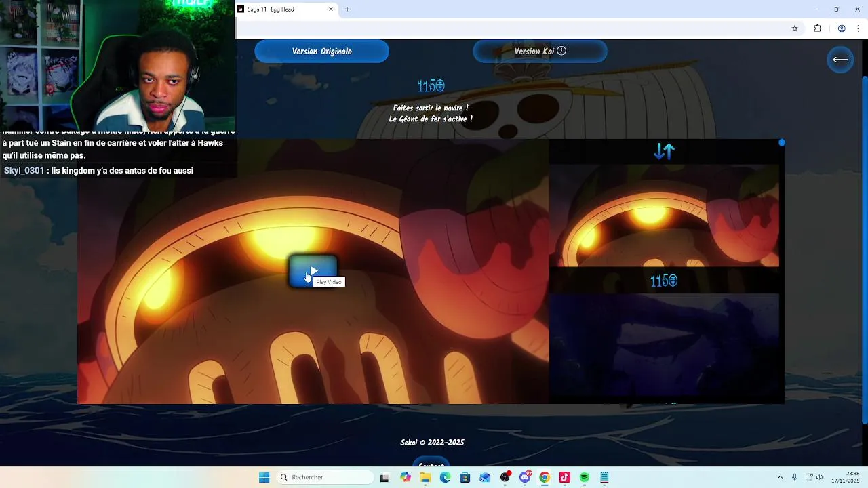This screenshot has height=488, width=868.
Task: Open Microsoft Store from taskbar
Action: pyautogui.click(x=465, y=477)
